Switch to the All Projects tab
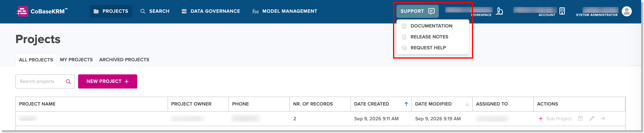The height and width of the screenshot is (133, 644). (36, 60)
